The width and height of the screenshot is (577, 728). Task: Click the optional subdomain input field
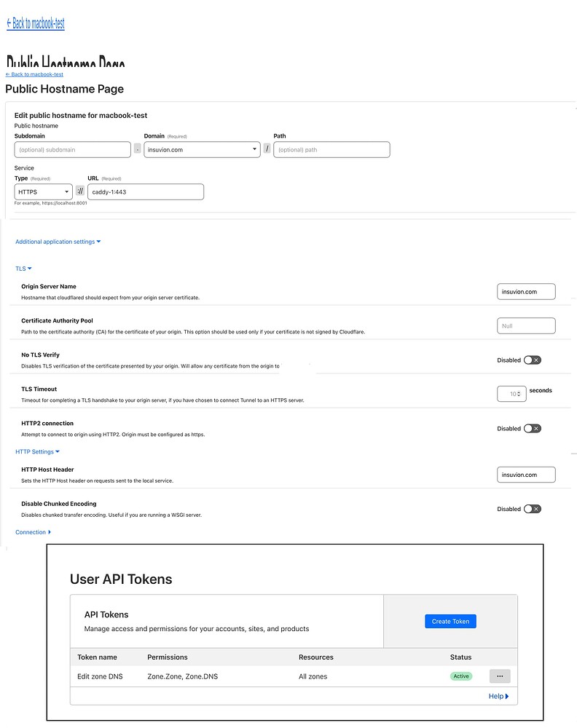point(72,149)
